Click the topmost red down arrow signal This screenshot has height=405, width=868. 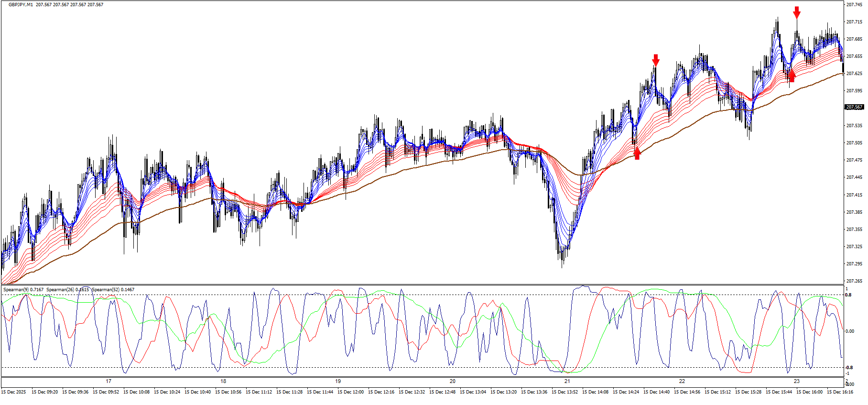point(796,12)
